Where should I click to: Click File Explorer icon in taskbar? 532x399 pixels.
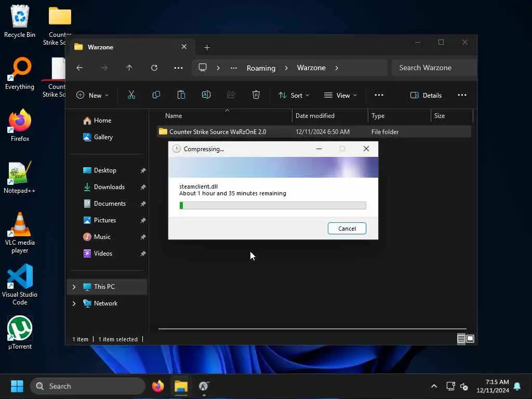coord(181,386)
